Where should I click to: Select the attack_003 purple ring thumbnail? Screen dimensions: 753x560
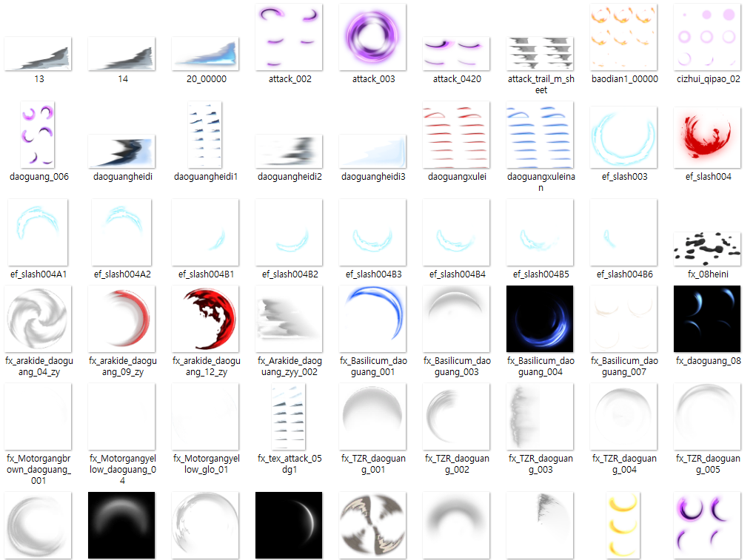[x=372, y=37]
